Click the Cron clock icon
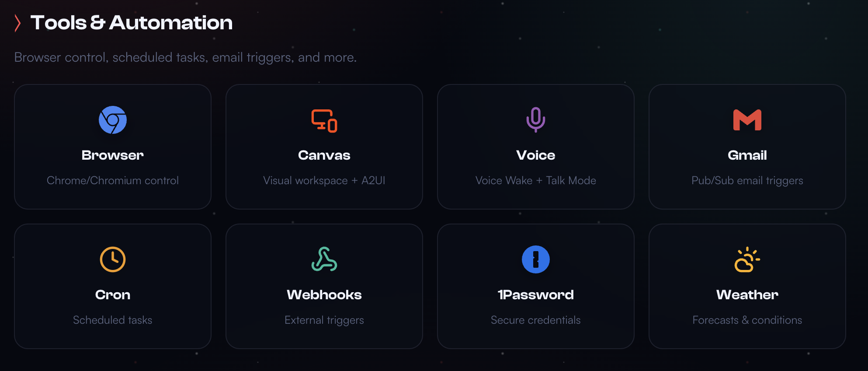 [113, 259]
